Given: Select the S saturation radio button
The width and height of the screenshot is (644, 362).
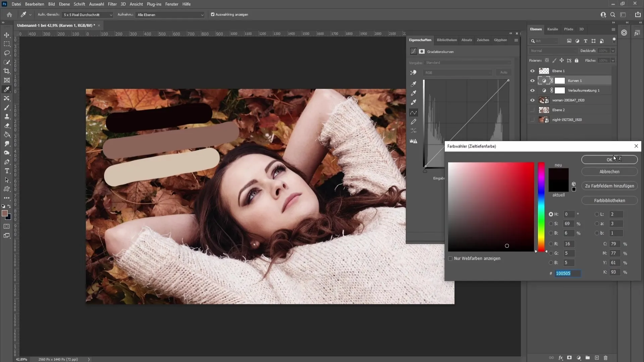Looking at the screenshot, I should pos(551,224).
